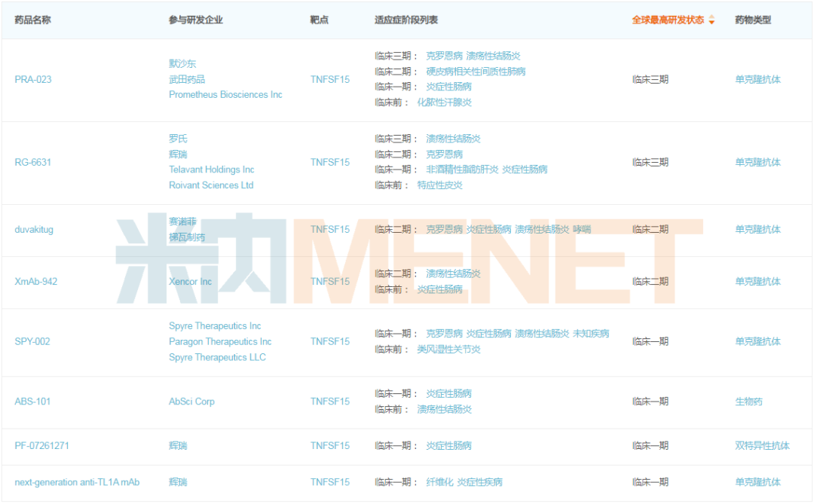
Task: Sort by the global highest R&D status arrow icon
Action: (711, 20)
